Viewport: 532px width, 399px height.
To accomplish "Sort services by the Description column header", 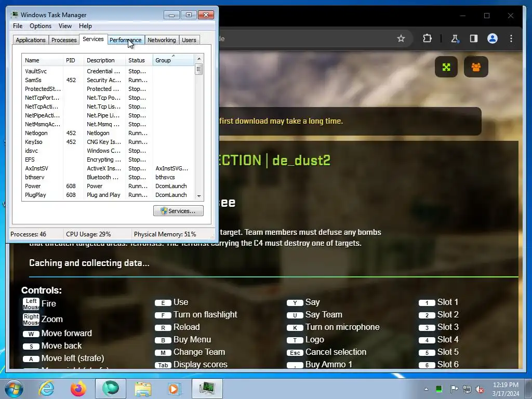I will (104, 60).
